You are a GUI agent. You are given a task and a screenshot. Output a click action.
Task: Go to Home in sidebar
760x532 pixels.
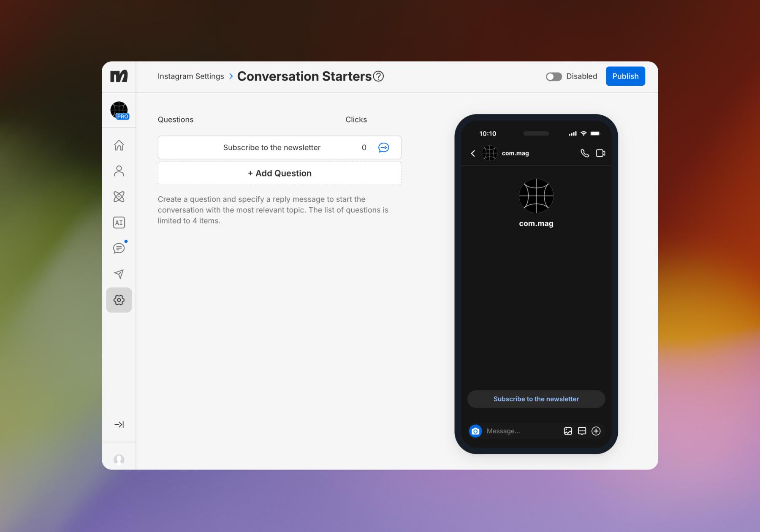tap(119, 145)
